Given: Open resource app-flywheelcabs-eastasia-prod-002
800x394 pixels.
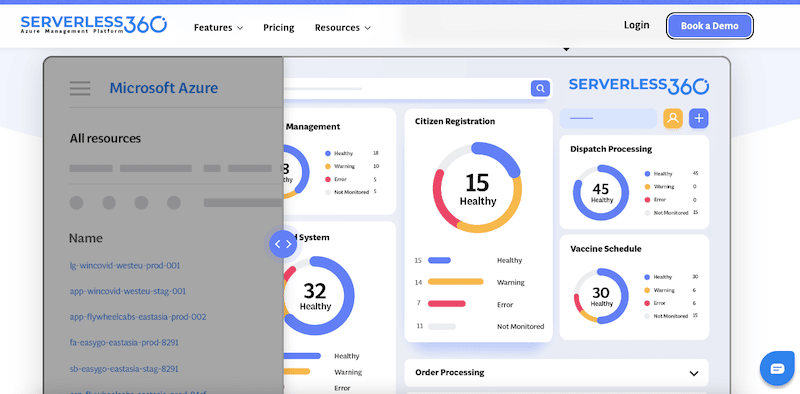Looking at the screenshot, I should pos(138,317).
